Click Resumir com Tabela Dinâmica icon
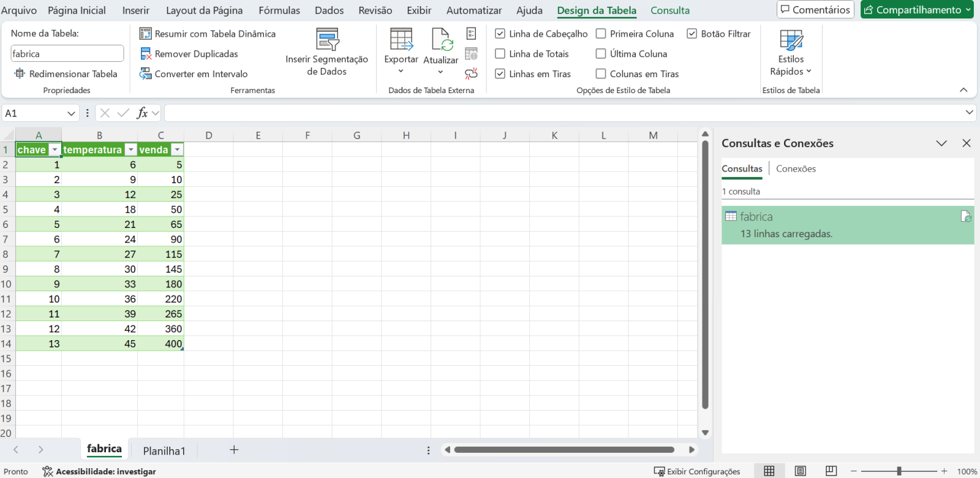Viewport: 980px width, 478px height. pos(145,34)
